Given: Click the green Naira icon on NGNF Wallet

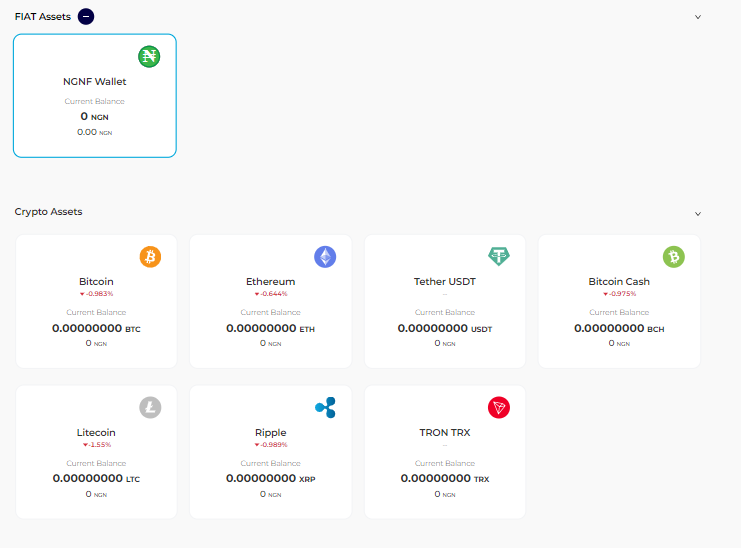Looking at the screenshot, I should tap(149, 57).
